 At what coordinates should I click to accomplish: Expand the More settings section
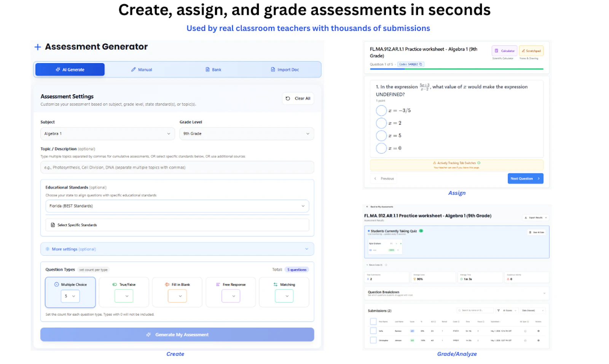point(177,249)
